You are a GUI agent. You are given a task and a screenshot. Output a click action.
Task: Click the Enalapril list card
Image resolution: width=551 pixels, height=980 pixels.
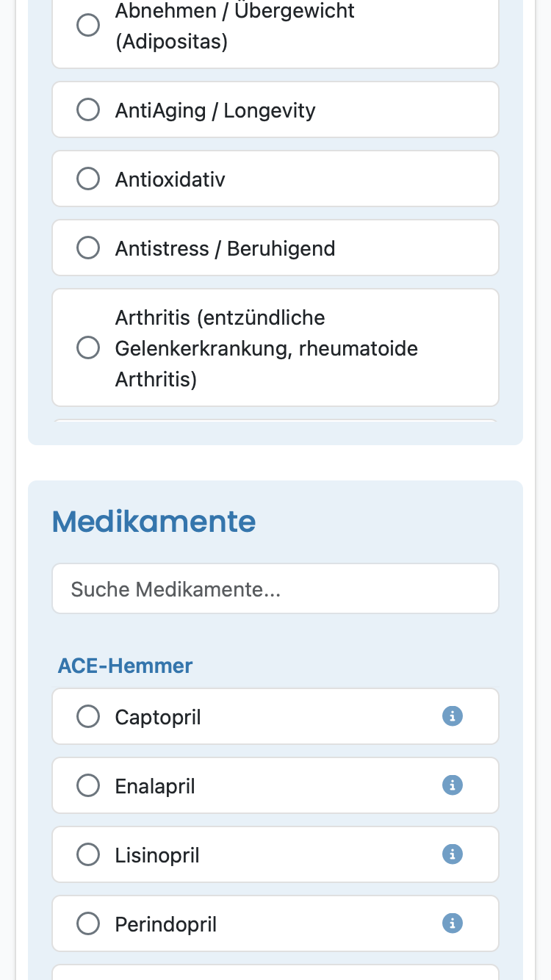tap(275, 785)
